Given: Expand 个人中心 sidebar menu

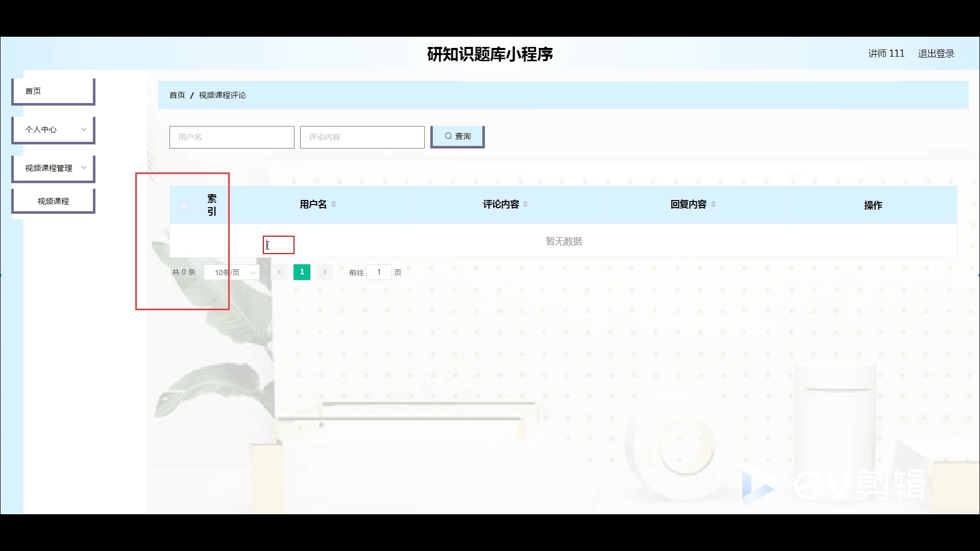Looking at the screenshot, I should (53, 130).
